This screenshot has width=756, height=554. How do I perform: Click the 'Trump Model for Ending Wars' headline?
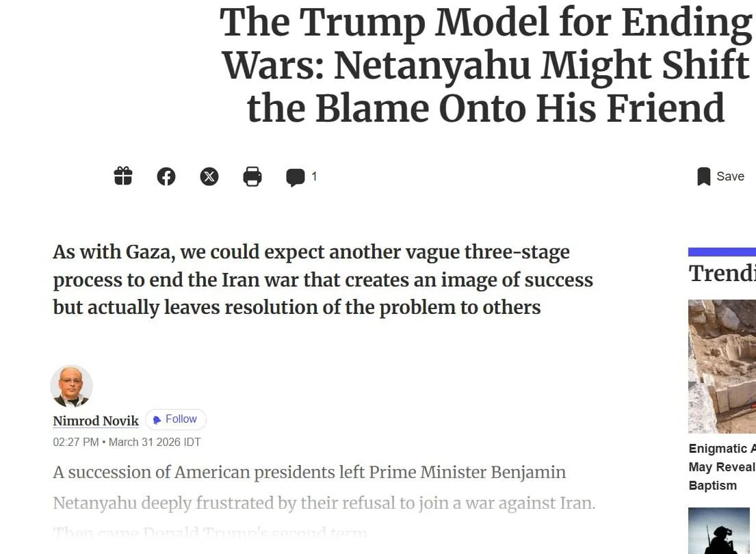[x=486, y=66]
